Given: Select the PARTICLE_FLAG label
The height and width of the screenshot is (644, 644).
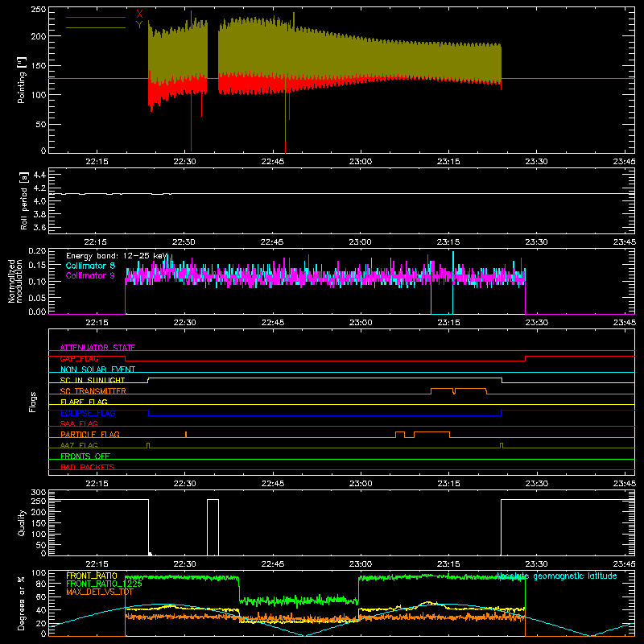Looking at the screenshot, I should click(90, 434).
